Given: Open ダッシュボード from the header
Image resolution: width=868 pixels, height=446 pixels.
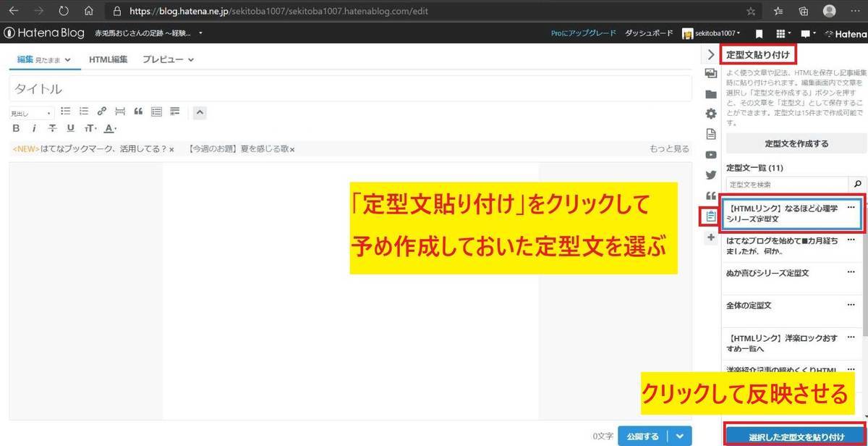Looking at the screenshot, I should point(649,33).
